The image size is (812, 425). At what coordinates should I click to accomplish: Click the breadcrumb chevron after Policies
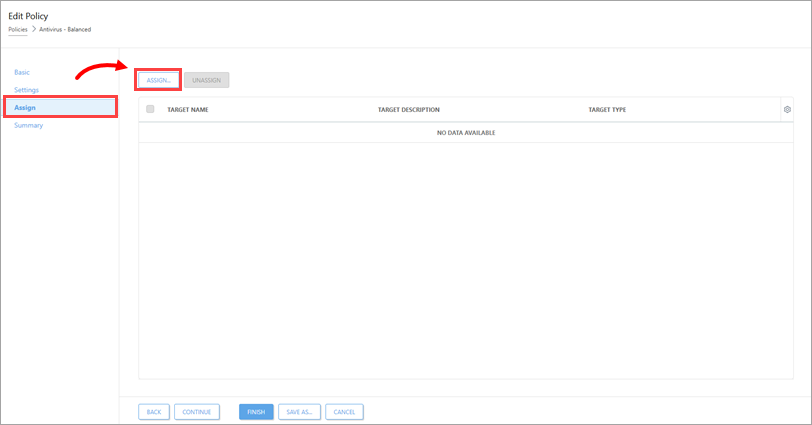click(33, 29)
